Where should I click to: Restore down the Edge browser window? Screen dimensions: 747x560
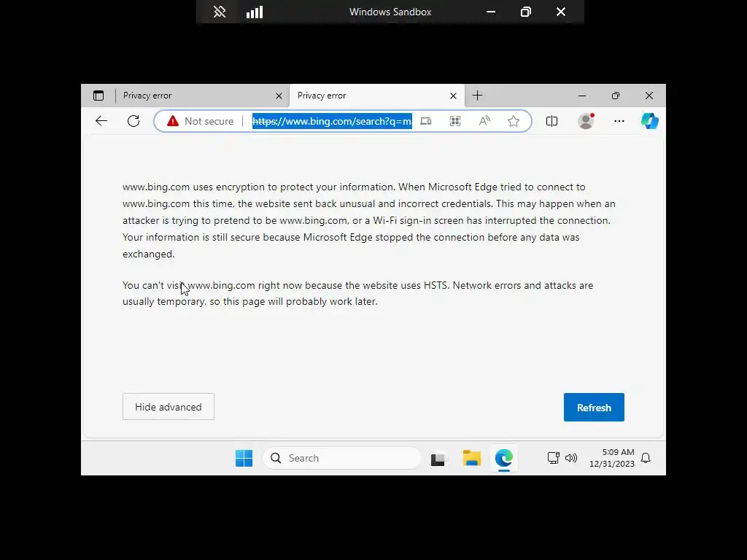point(616,96)
